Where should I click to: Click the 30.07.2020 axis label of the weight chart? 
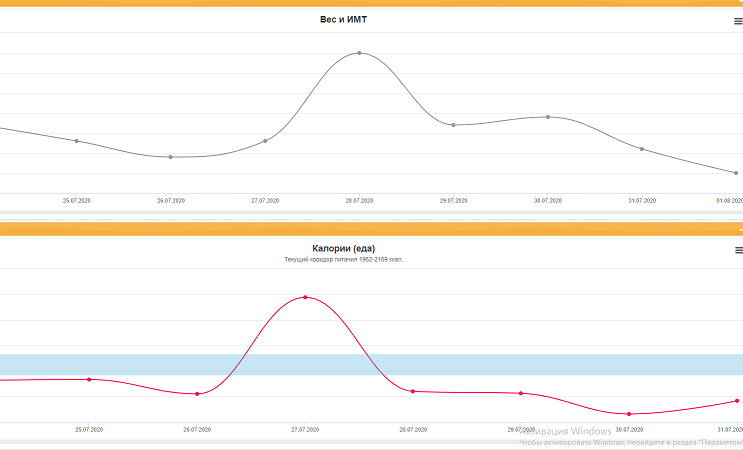(x=548, y=201)
